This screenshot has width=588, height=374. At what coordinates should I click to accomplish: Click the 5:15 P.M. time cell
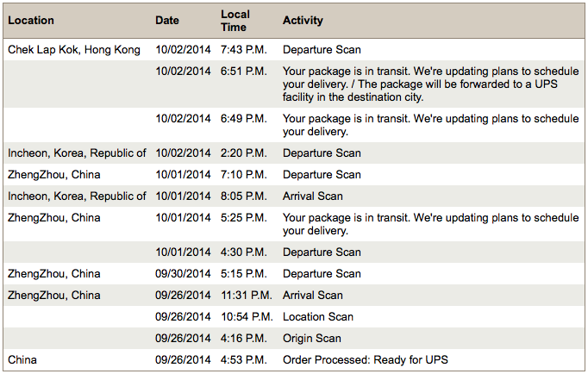(x=243, y=274)
